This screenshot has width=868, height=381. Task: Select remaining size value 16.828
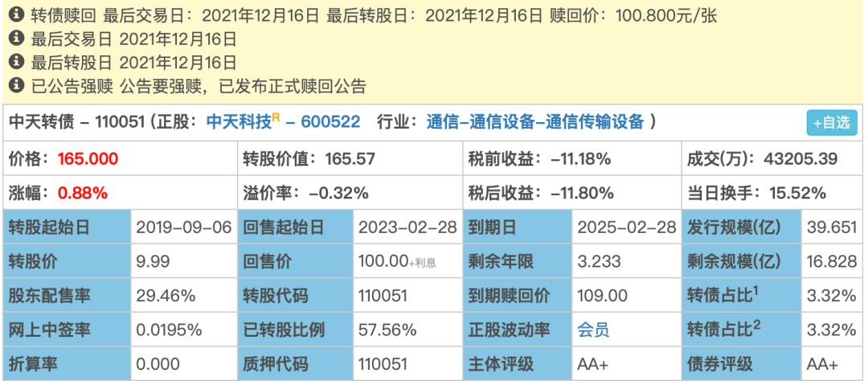click(832, 261)
